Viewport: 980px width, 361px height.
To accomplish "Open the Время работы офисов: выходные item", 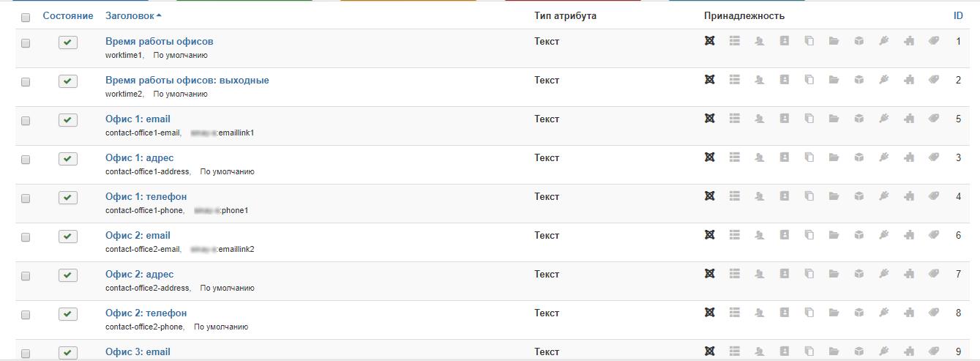I will click(x=187, y=80).
